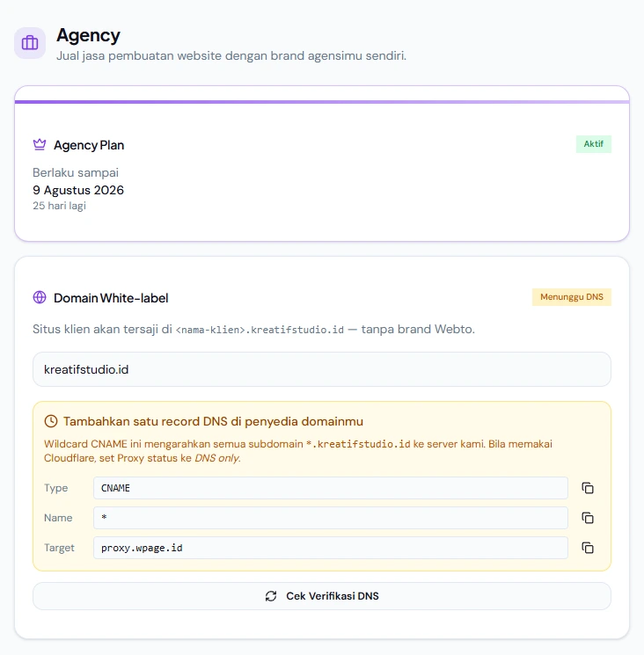Click the Target field with proxy.wpage.id
Image resolution: width=644 pixels, height=655 pixels.
point(331,548)
